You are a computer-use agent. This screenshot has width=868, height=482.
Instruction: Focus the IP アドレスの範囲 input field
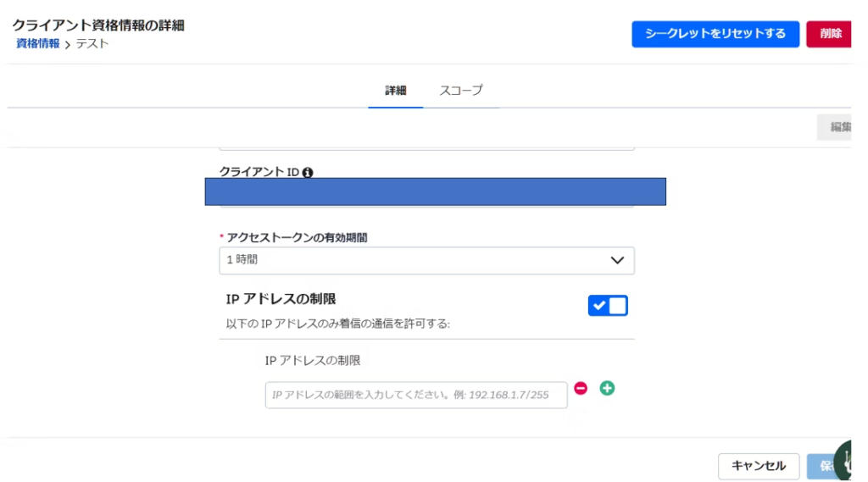click(416, 395)
